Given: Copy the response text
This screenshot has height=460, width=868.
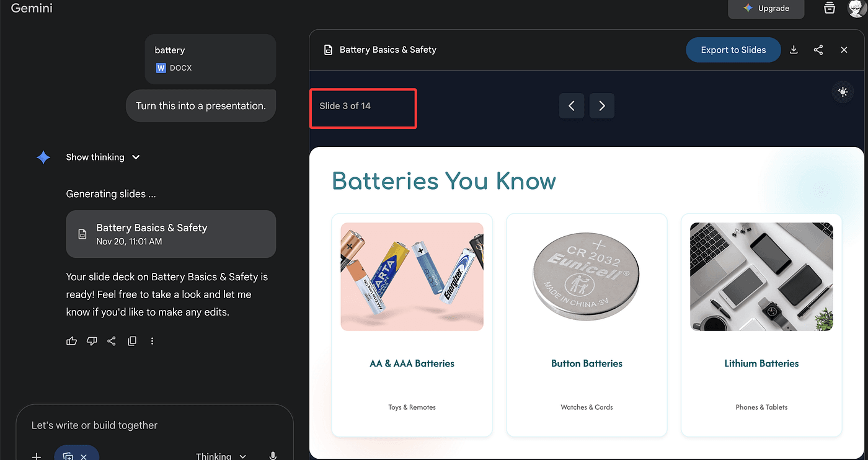Looking at the screenshot, I should (131, 341).
